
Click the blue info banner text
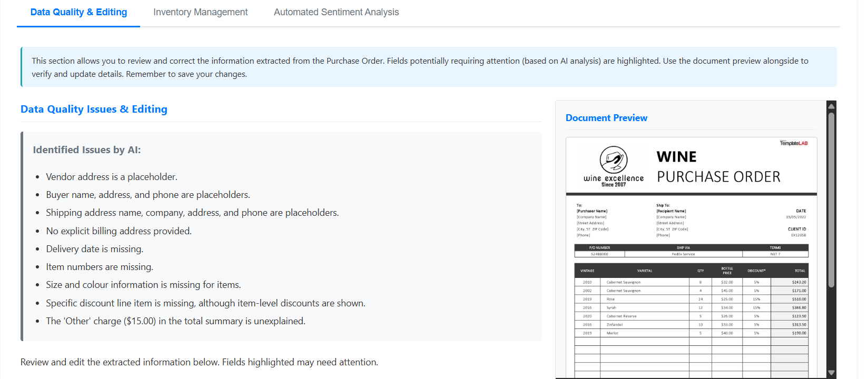(x=420, y=67)
